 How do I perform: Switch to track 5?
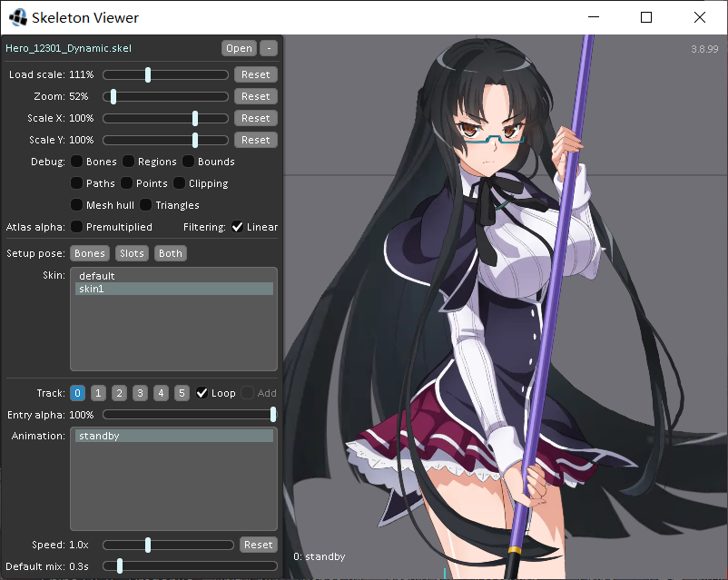[x=182, y=393]
